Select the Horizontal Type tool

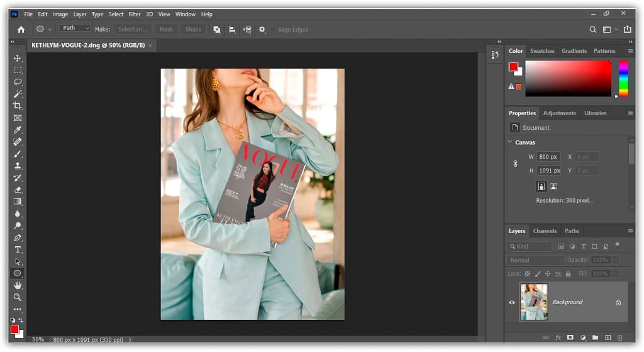[17, 249]
